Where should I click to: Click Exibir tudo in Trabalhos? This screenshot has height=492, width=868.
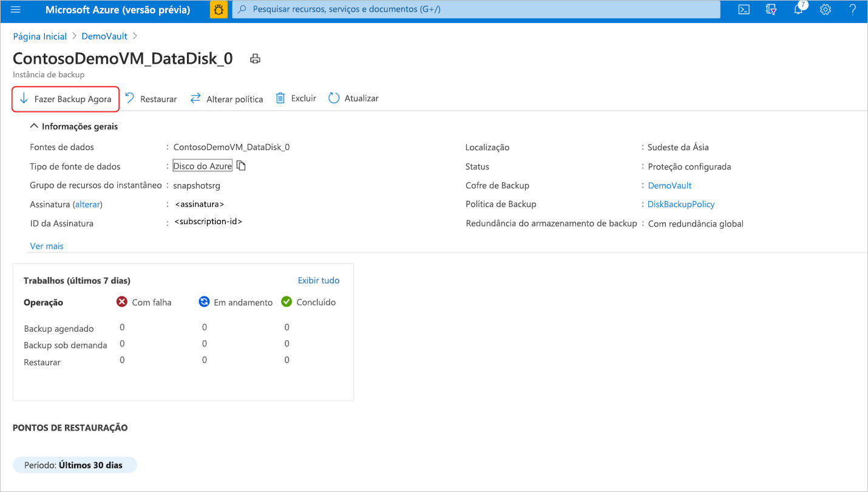point(319,281)
